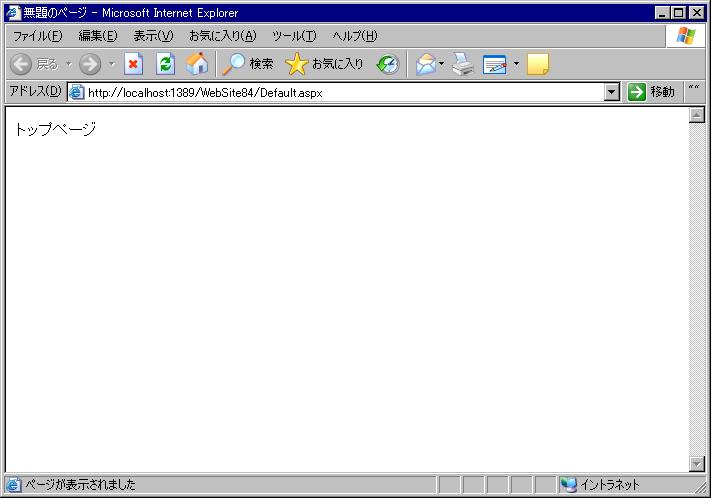Click the page icon in address bar
This screenshot has width=711, height=498.
(77, 92)
